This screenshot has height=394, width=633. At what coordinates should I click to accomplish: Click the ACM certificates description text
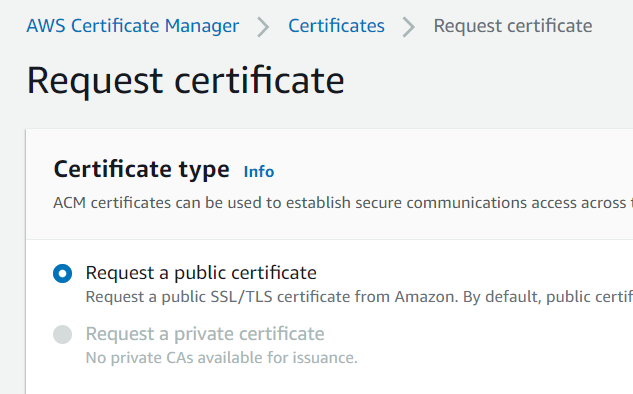point(343,203)
